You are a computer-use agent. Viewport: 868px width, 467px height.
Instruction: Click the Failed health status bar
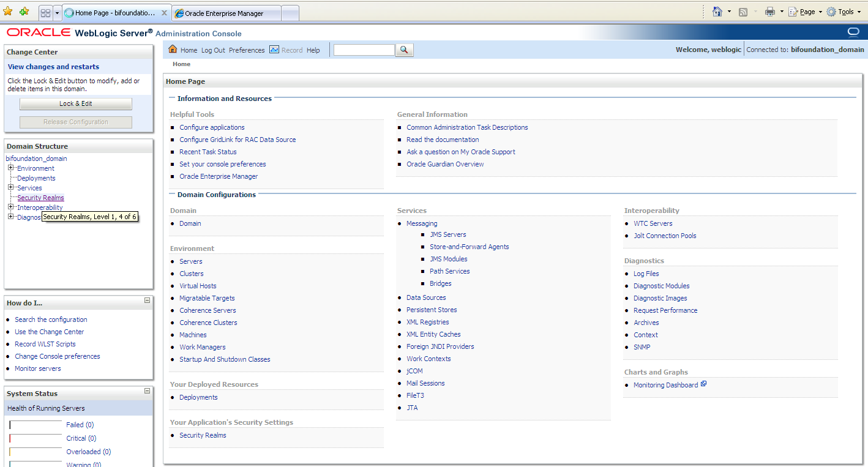36,425
